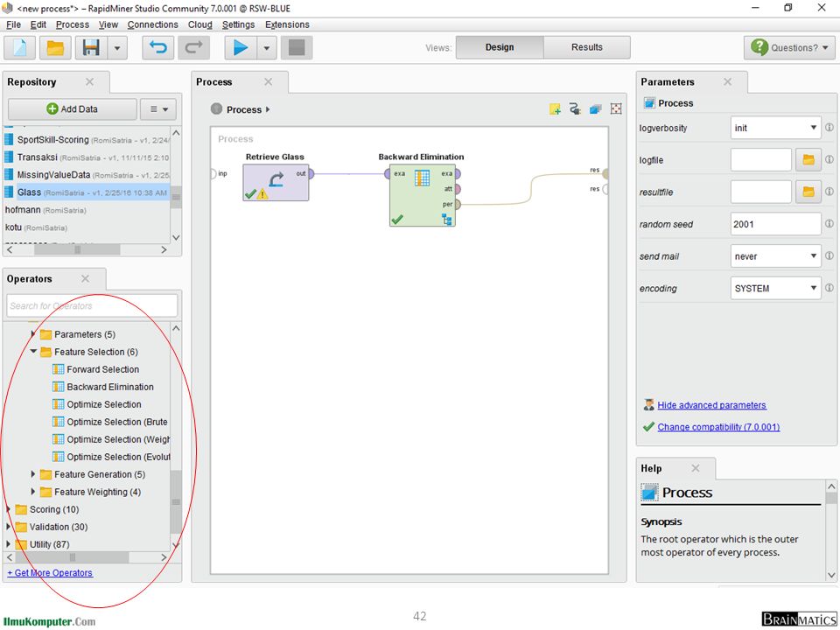Close the Process panel tab
Image resolution: width=840 pixels, height=630 pixels.
click(x=269, y=82)
